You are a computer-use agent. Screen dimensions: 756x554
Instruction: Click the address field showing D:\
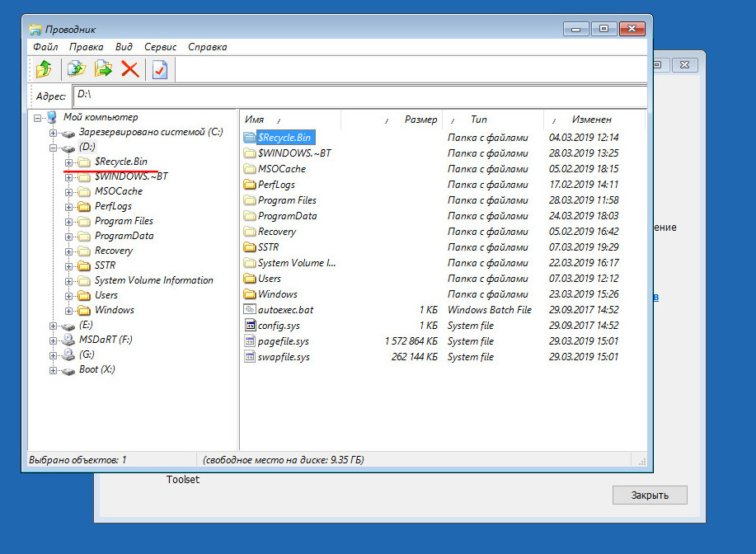coord(359,96)
